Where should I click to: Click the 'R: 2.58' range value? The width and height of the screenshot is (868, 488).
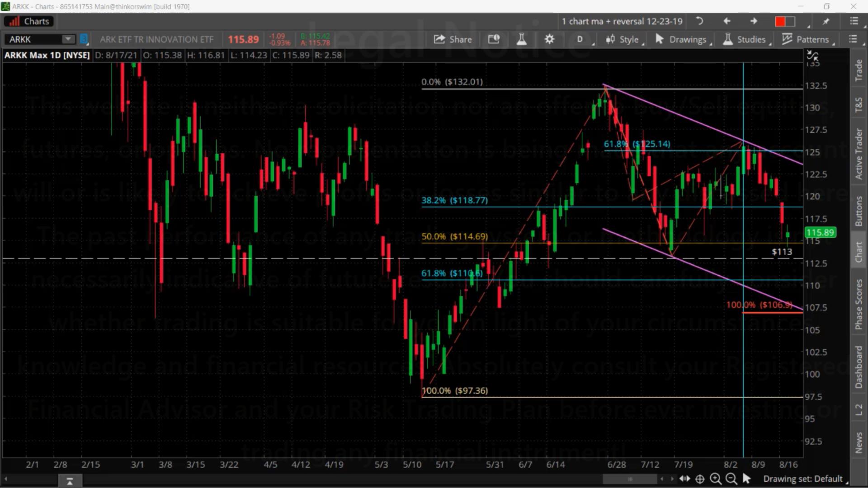click(x=328, y=55)
